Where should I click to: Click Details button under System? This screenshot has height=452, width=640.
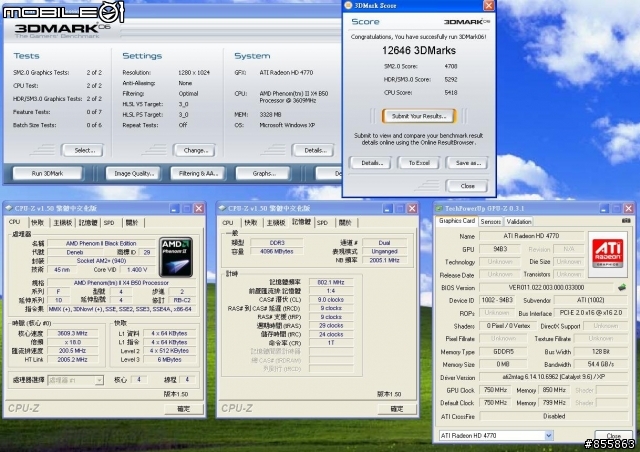pos(313,150)
